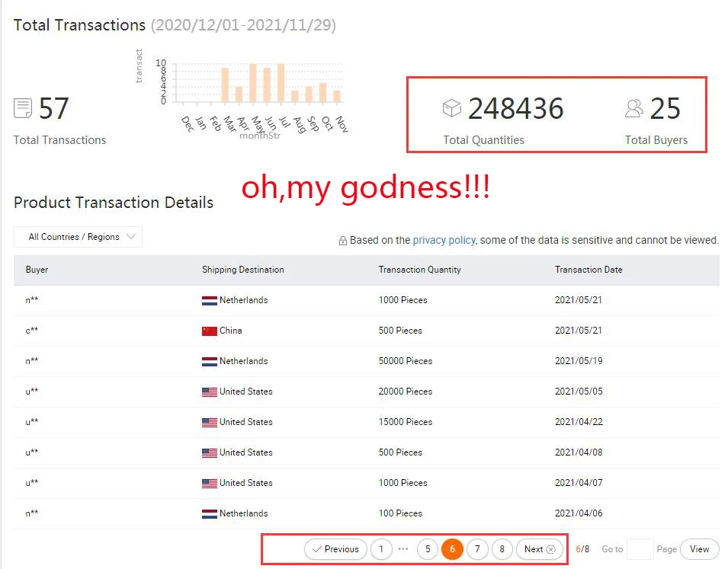Screen dimensions: 728x569
Task: Click the Total Quantities box icon
Action: pos(452,108)
